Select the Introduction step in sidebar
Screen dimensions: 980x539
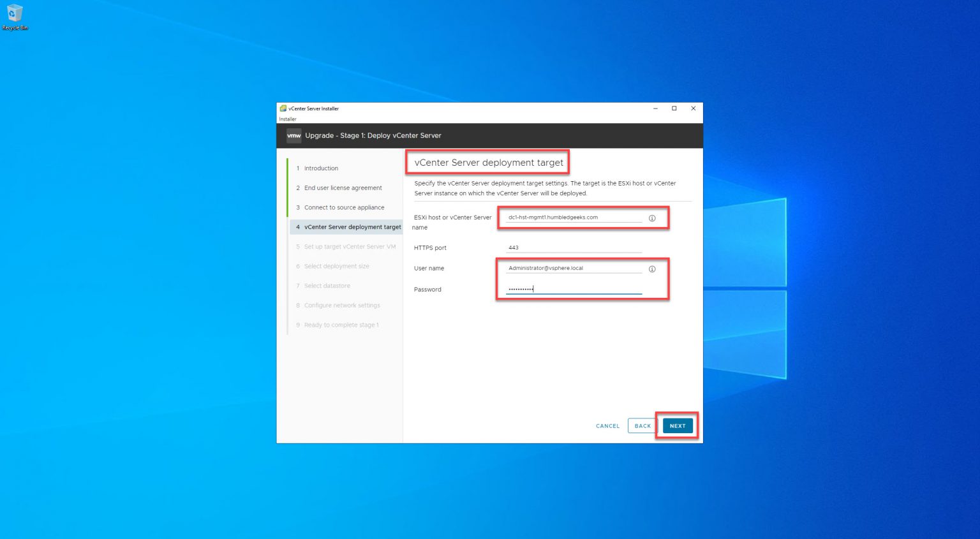[x=320, y=168]
